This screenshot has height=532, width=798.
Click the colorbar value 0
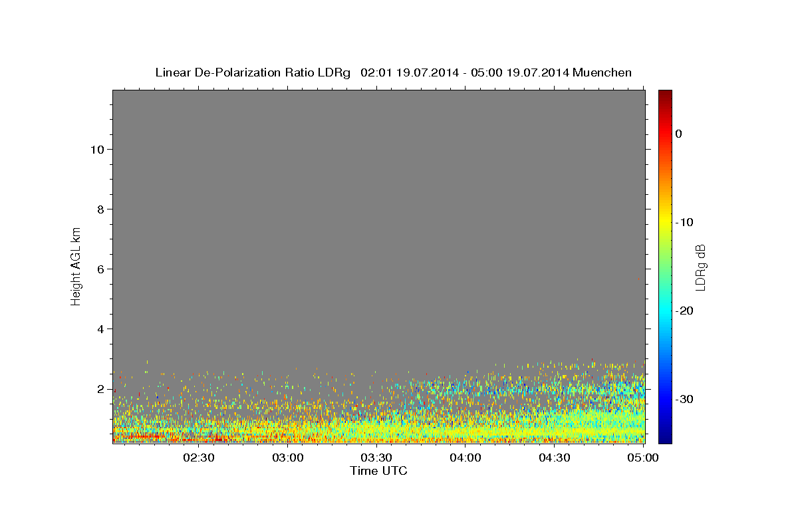[x=679, y=134]
